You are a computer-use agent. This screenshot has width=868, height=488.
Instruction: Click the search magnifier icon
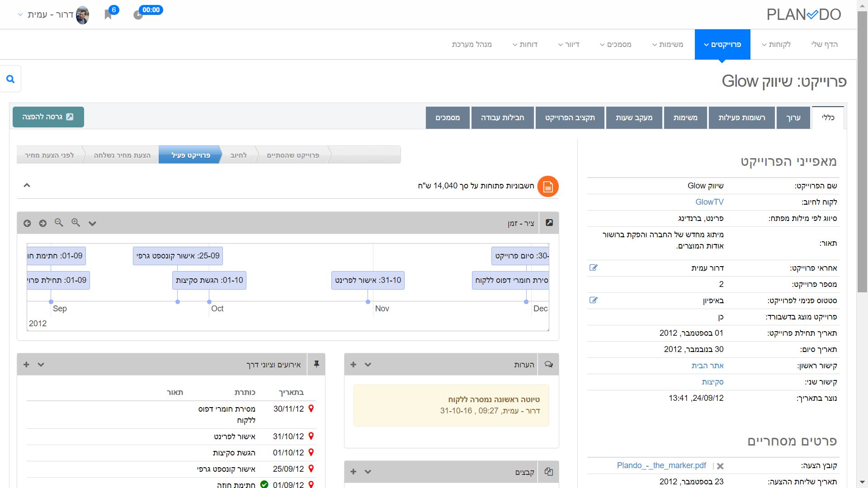(10, 79)
